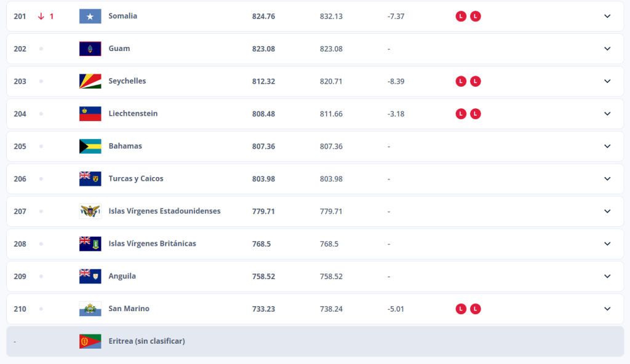Screen dimensions: 630x364
Task: Click San Marino's second L result badge
Action: pos(475,309)
